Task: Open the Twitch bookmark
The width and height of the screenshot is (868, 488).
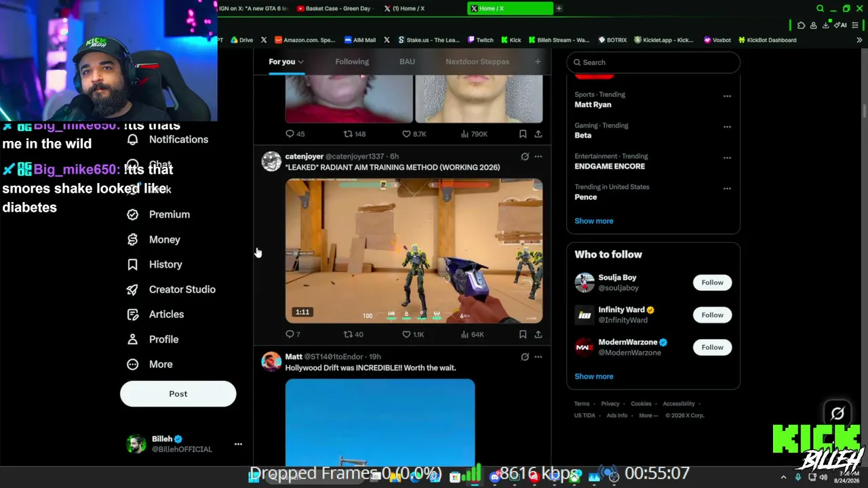Action: pyautogui.click(x=481, y=40)
